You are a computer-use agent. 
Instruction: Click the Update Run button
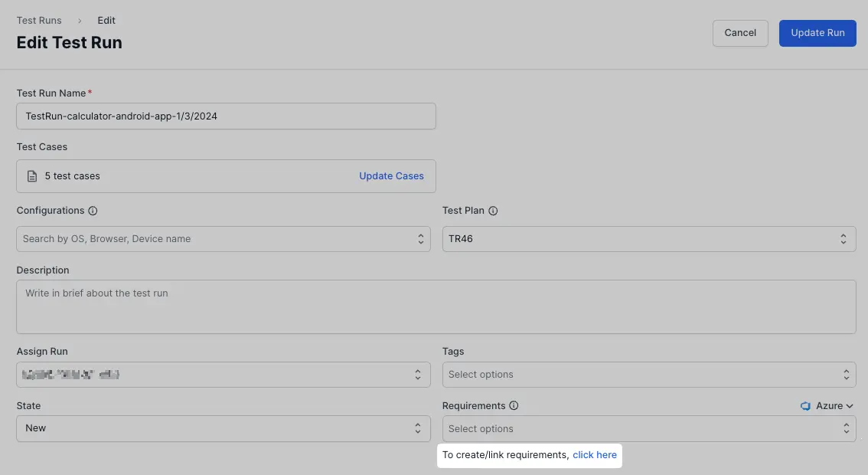coord(817,33)
